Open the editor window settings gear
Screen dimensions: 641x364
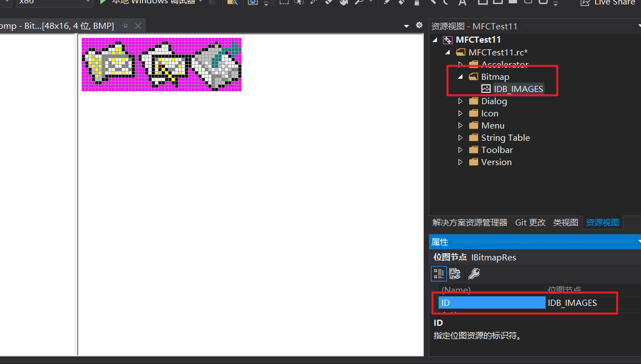coord(419,25)
